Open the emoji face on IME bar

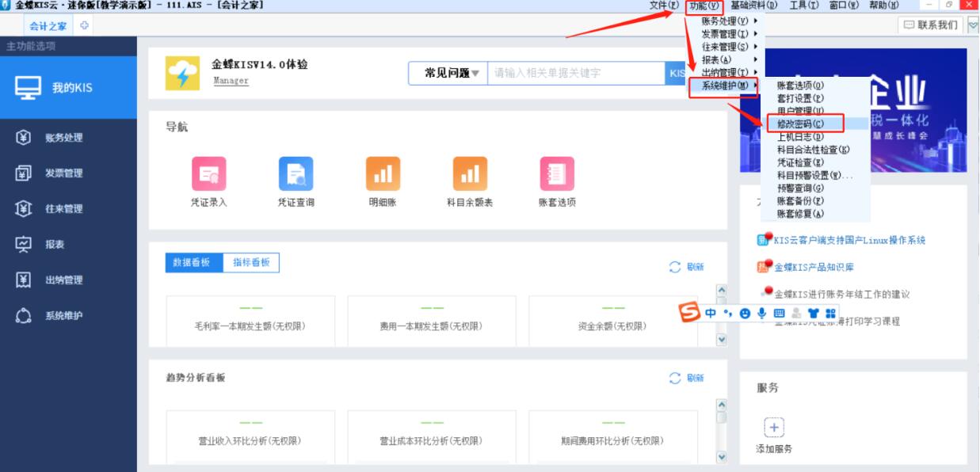745,314
